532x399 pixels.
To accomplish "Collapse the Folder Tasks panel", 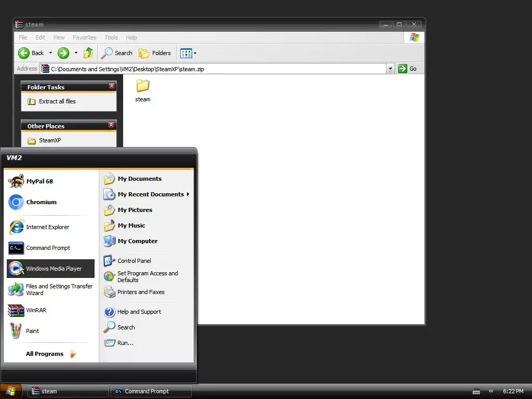I will point(111,86).
